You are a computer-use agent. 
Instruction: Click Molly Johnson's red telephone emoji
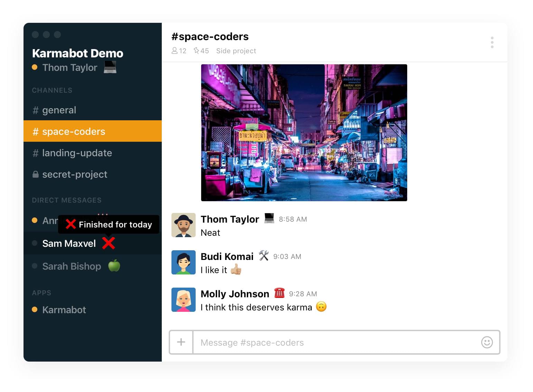(280, 293)
